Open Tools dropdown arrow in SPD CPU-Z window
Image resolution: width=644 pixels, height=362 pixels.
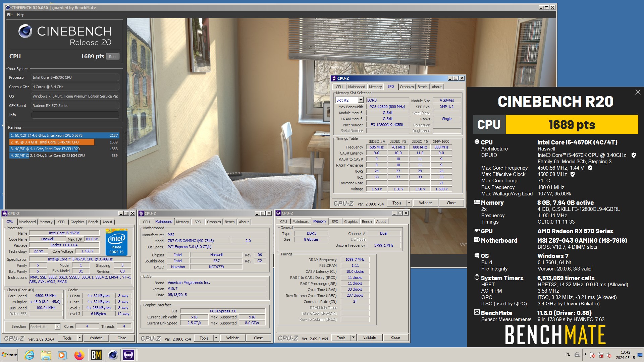point(409,203)
